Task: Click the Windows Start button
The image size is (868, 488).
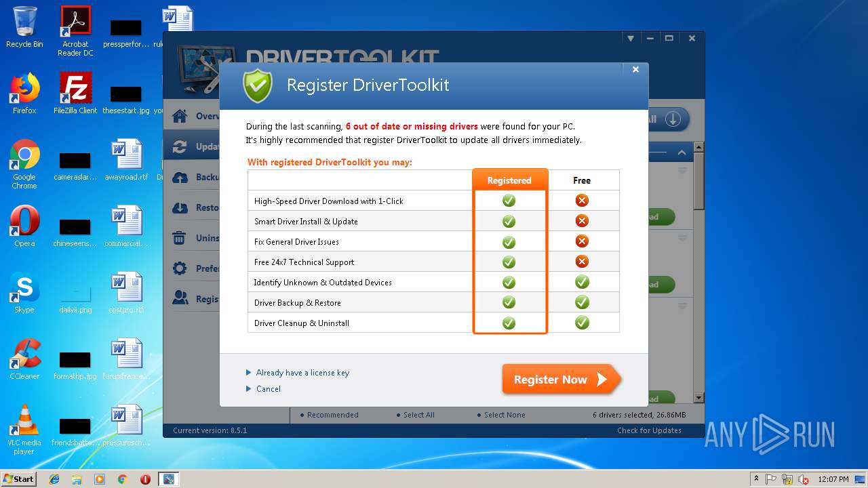Action: click(x=18, y=479)
